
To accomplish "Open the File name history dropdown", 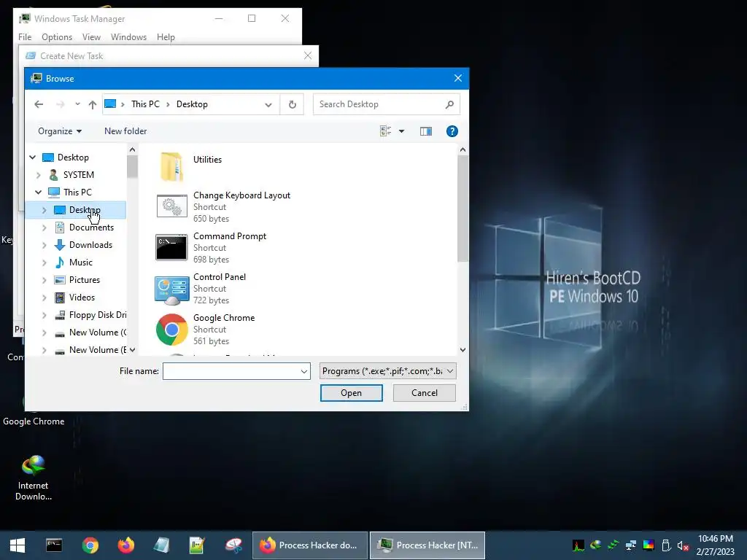I will [304, 371].
